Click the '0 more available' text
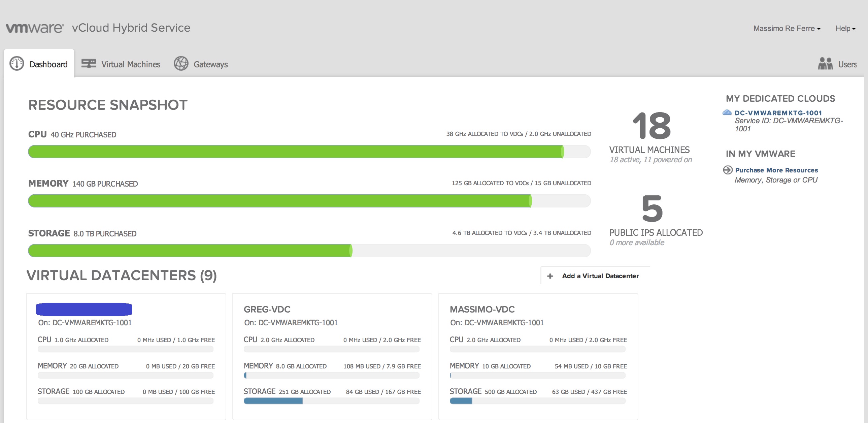 (x=637, y=243)
